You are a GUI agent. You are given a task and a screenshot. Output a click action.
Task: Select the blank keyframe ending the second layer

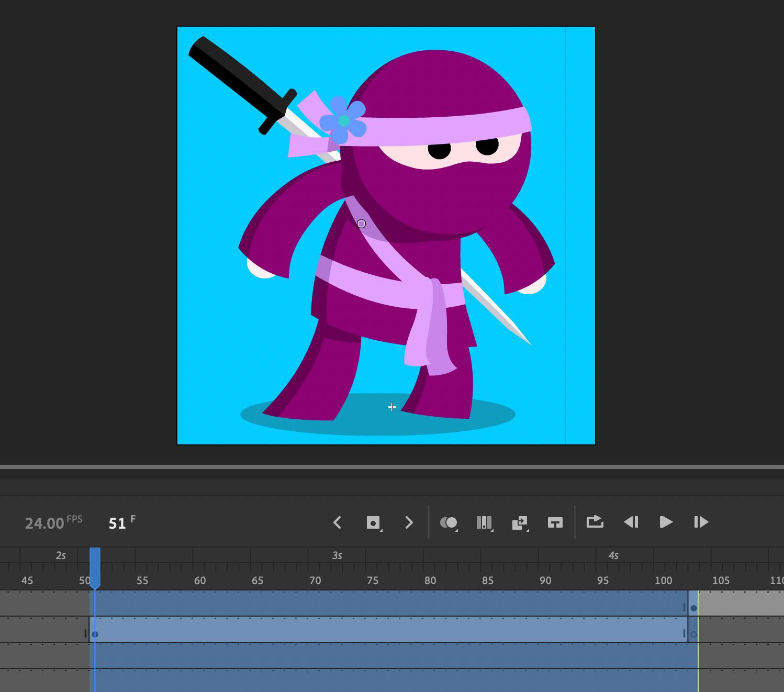693,634
